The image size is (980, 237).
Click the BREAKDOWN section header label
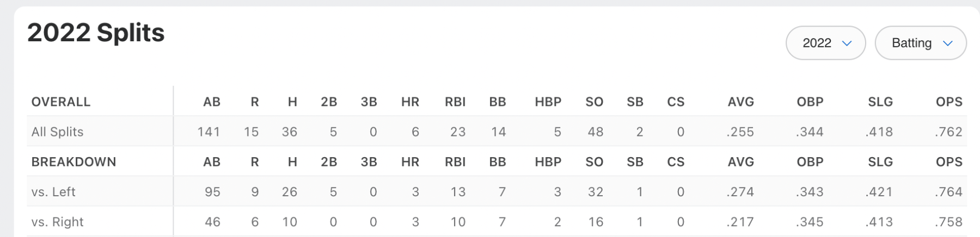tap(73, 162)
